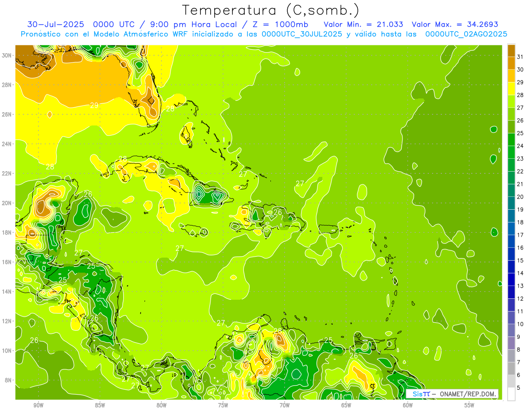The width and height of the screenshot is (532, 411).
Task: Click the 90W longitude axis label
Action: click(38, 405)
